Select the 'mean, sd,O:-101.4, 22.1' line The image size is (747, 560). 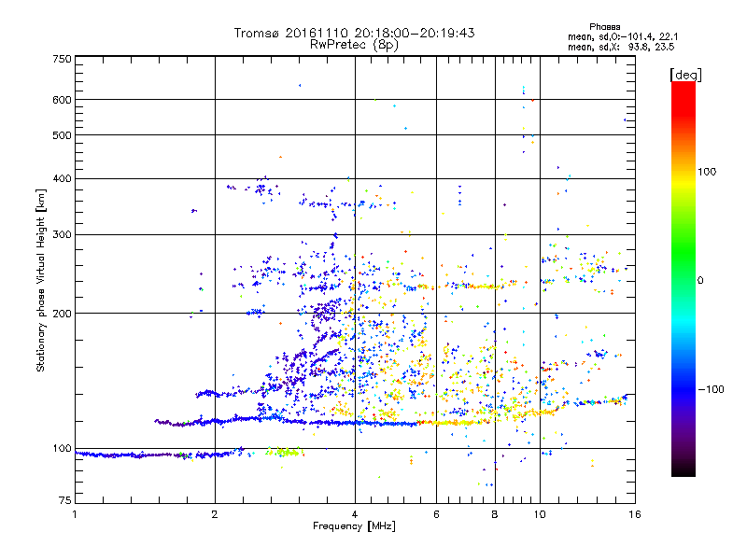click(x=623, y=36)
